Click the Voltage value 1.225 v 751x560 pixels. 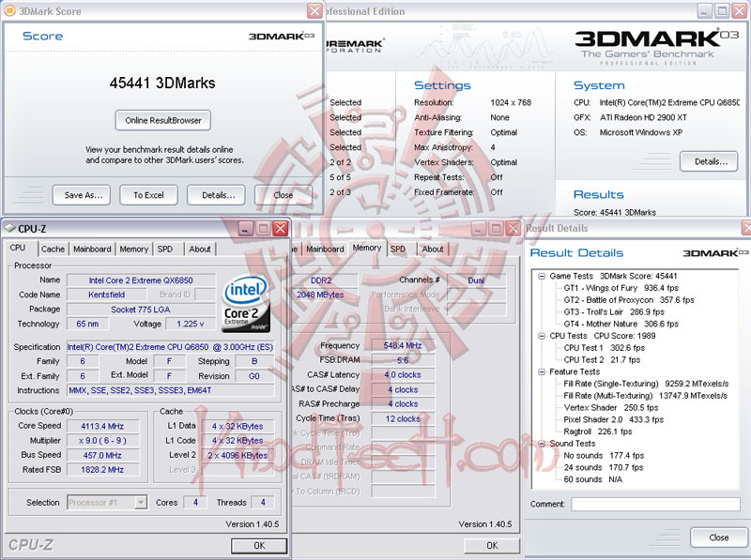pyautogui.click(x=190, y=324)
